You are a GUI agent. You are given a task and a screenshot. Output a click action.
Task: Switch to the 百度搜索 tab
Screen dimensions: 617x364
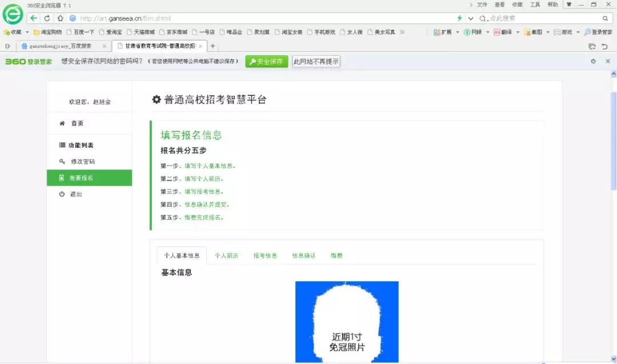tap(60, 46)
